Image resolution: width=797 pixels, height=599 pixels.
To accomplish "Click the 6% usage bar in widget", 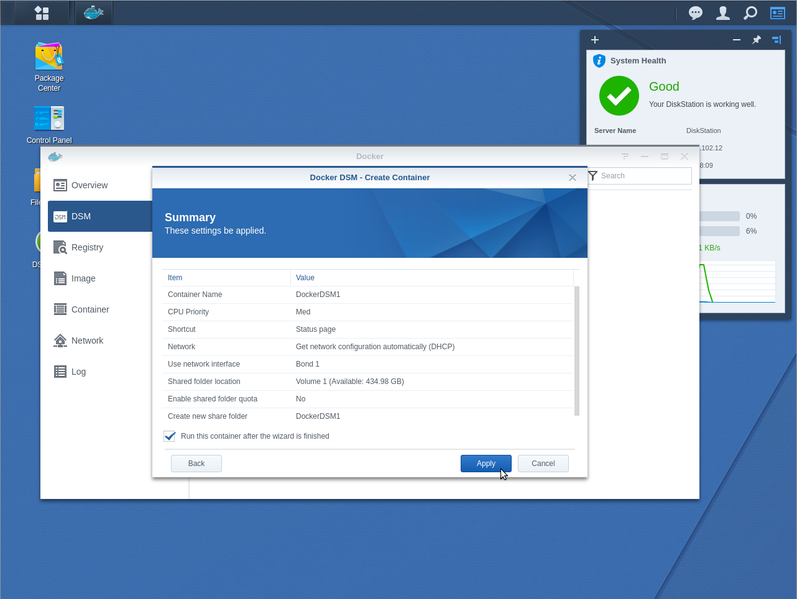I will [x=719, y=231].
